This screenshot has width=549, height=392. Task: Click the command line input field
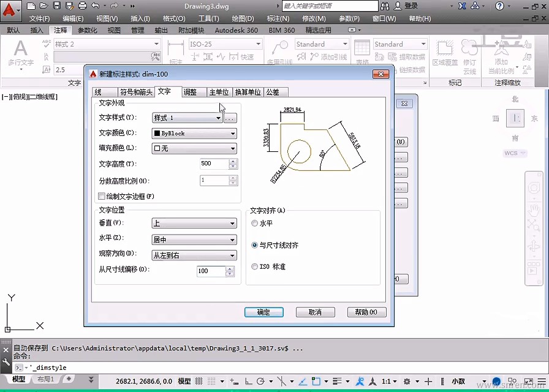(280, 367)
